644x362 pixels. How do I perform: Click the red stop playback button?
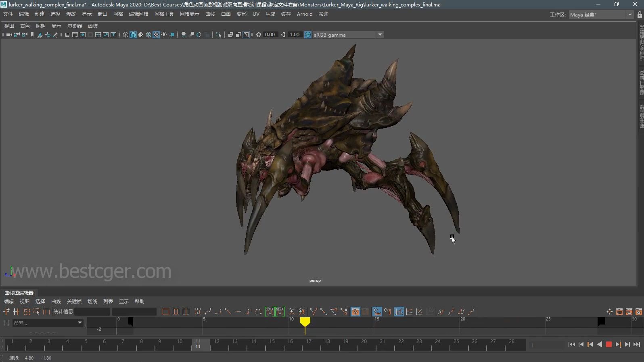click(x=609, y=344)
